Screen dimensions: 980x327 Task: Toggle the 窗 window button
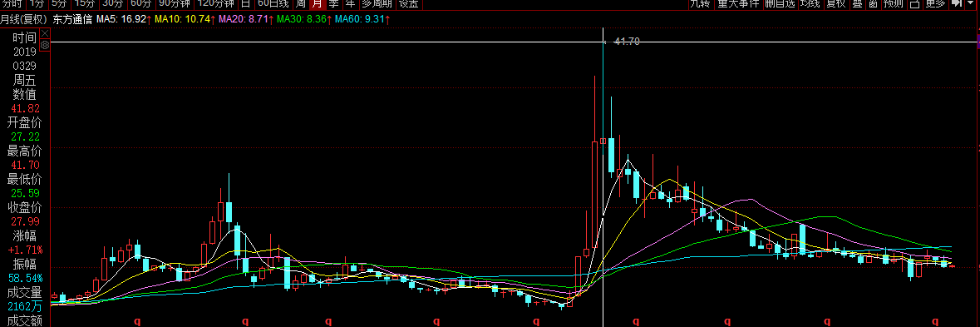[x=873, y=4]
